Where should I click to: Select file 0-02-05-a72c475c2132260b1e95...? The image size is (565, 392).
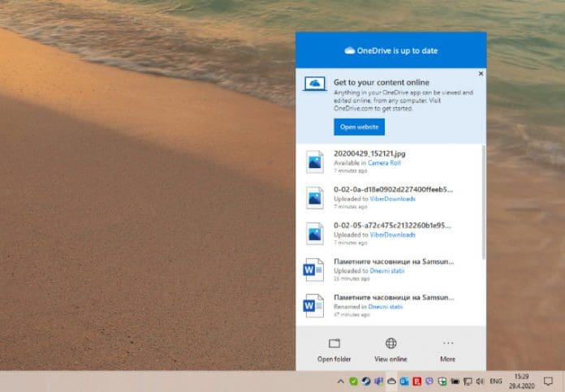[x=392, y=226]
